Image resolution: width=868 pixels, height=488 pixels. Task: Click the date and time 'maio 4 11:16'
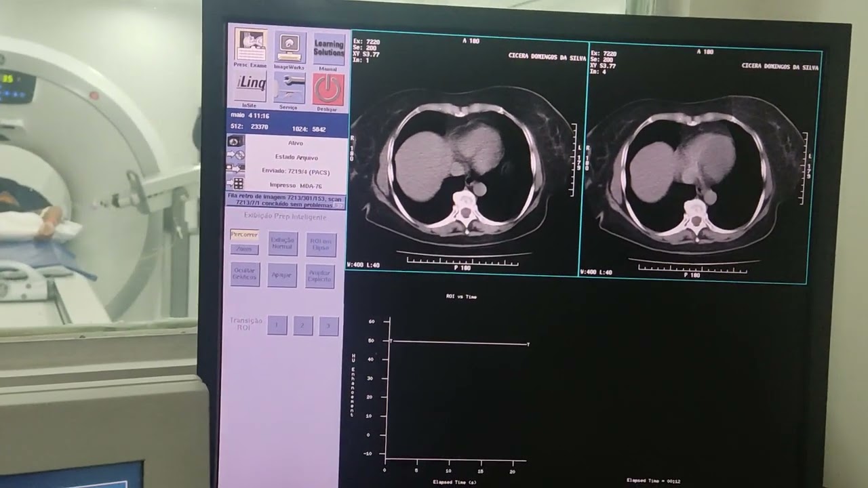tap(250, 116)
